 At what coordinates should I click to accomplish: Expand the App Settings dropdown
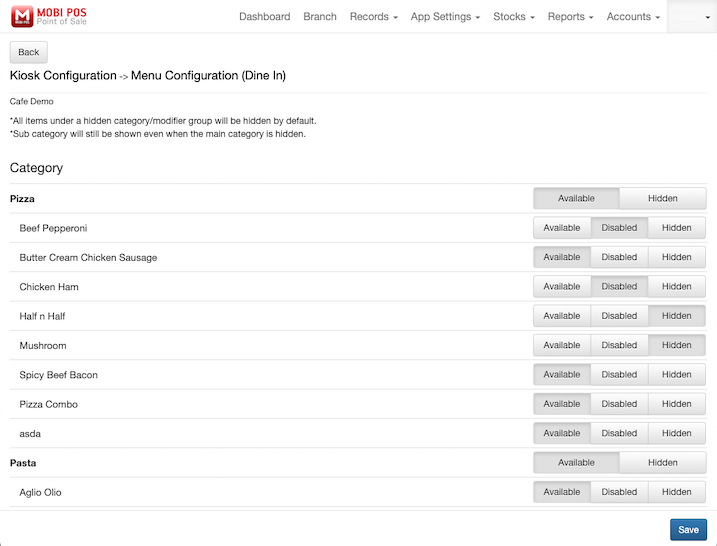coord(445,17)
